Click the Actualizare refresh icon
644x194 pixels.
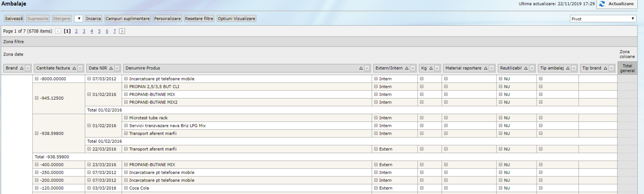tap(602, 4)
